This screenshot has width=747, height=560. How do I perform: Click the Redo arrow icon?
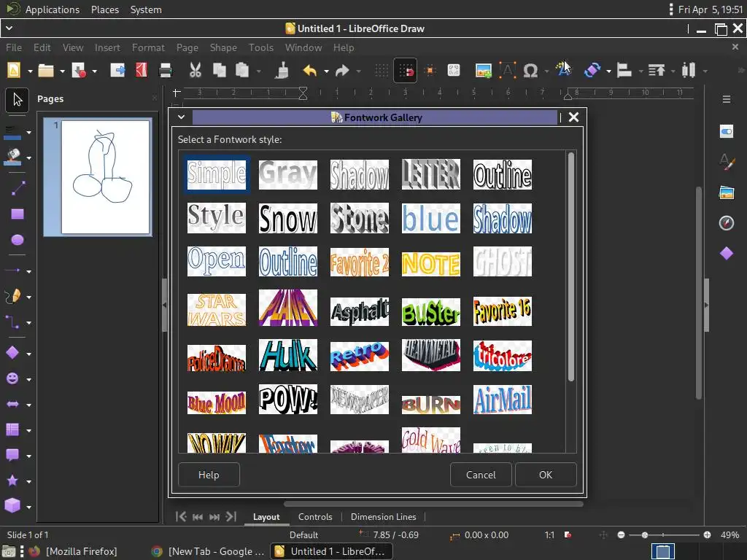[342, 71]
